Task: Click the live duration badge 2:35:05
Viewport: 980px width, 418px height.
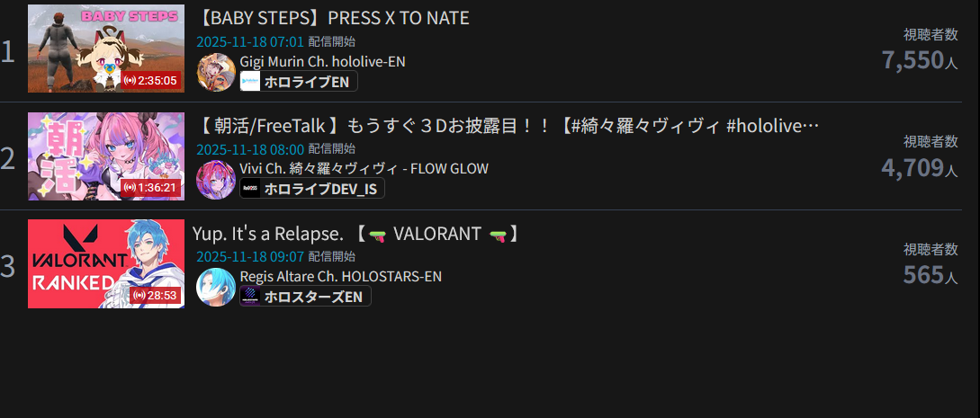Action: 150,81
